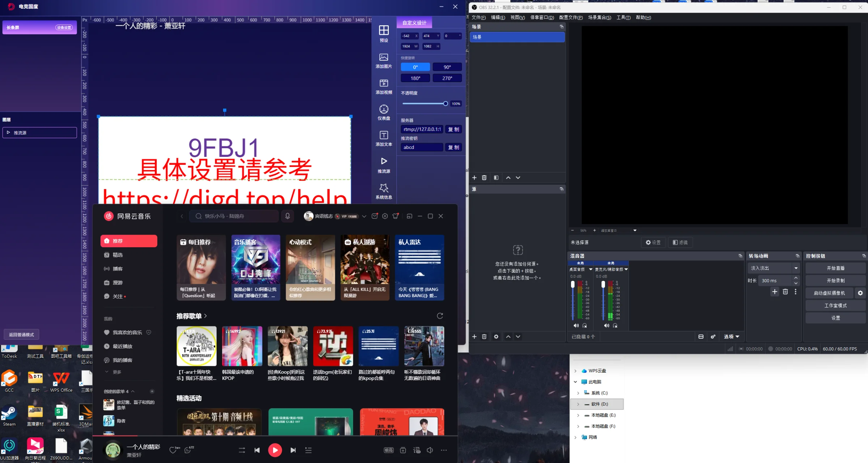Open the 工具(T) menu in OBS

(x=624, y=17)
